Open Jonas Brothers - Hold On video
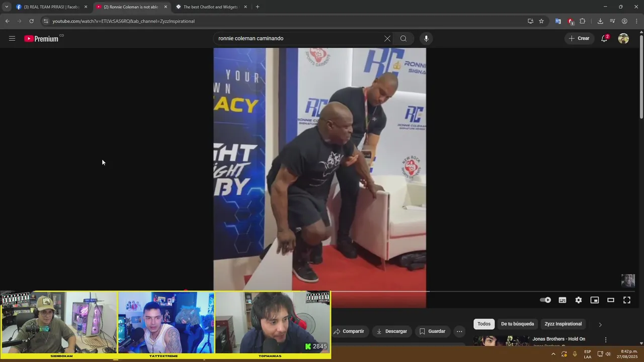This screenshot has height=362, width=644. (x=558, y=339)
